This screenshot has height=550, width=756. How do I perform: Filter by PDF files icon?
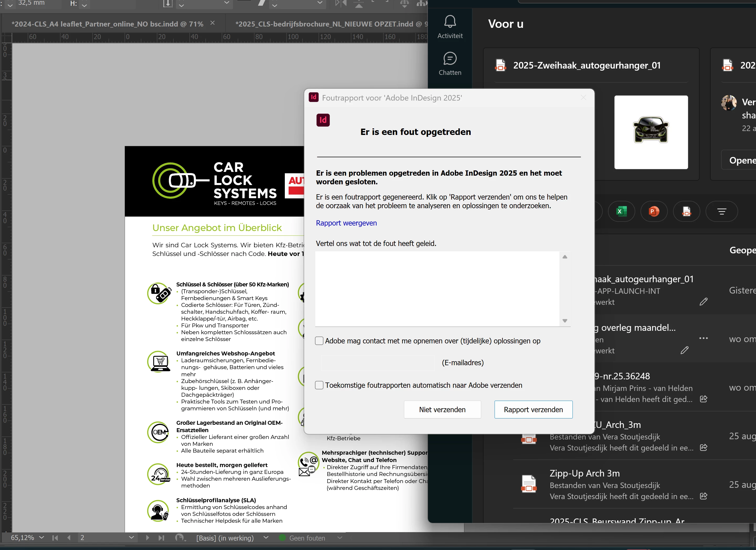coord(686,211)
